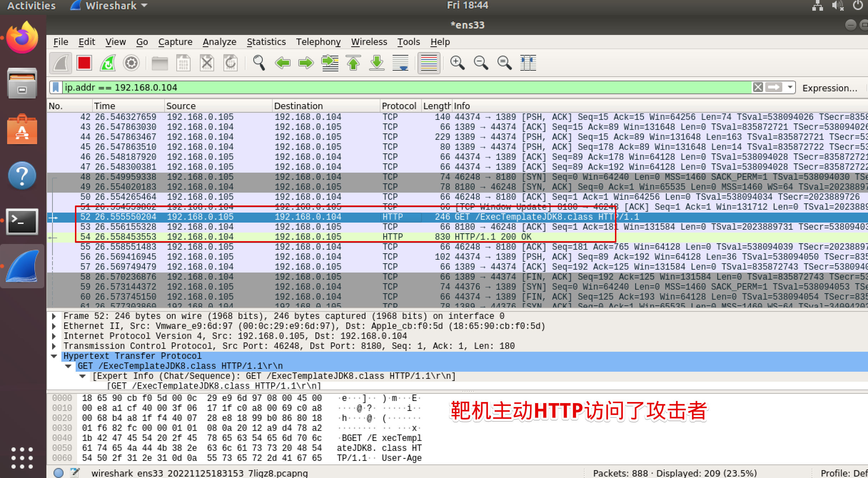Expand the Frame 52 details row
The image size is (868, 478).
[54, 316]
